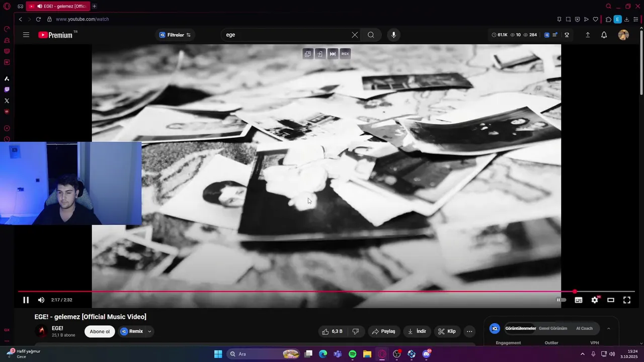
Task: Select the Genel Görünüm tab
Action: 553,328
